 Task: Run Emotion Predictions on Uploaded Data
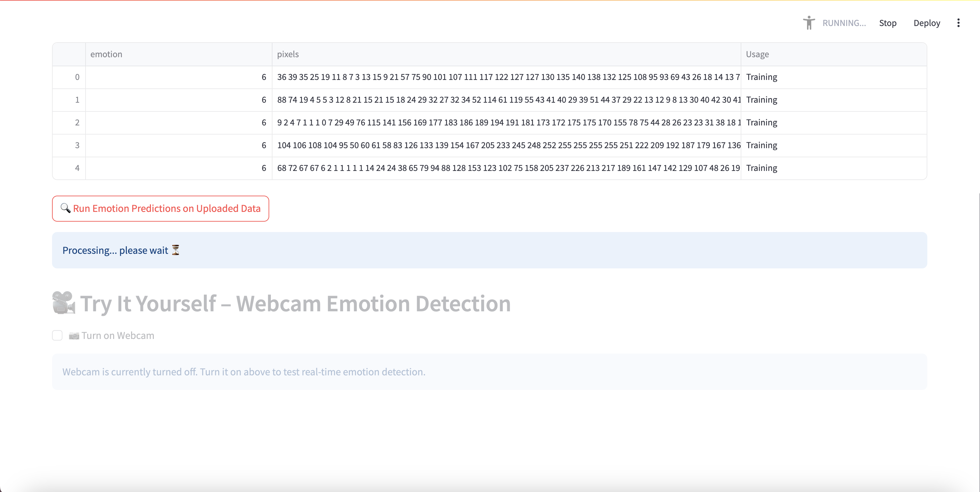coord(161,209)
